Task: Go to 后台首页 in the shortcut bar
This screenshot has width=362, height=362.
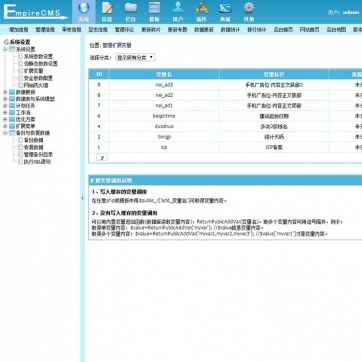Action: 283,30
